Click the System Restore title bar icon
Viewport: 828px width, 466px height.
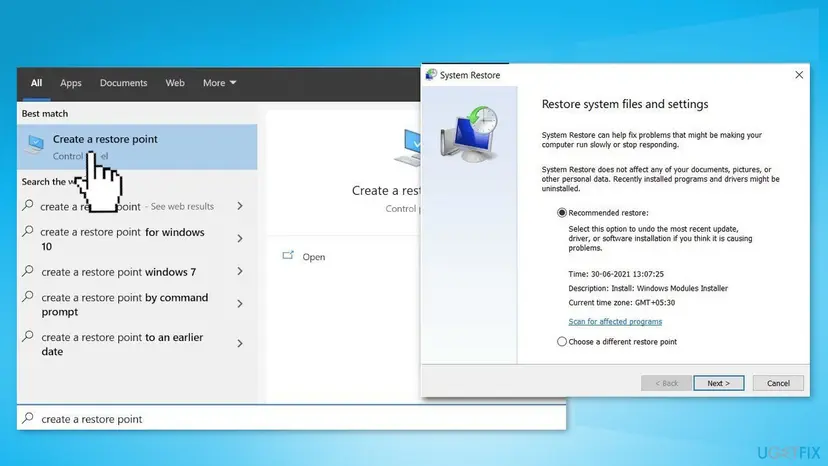pos(431,74)
